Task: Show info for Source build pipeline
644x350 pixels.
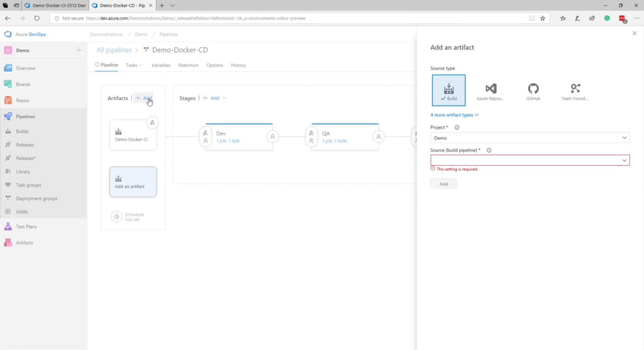Action: point(489,150)
